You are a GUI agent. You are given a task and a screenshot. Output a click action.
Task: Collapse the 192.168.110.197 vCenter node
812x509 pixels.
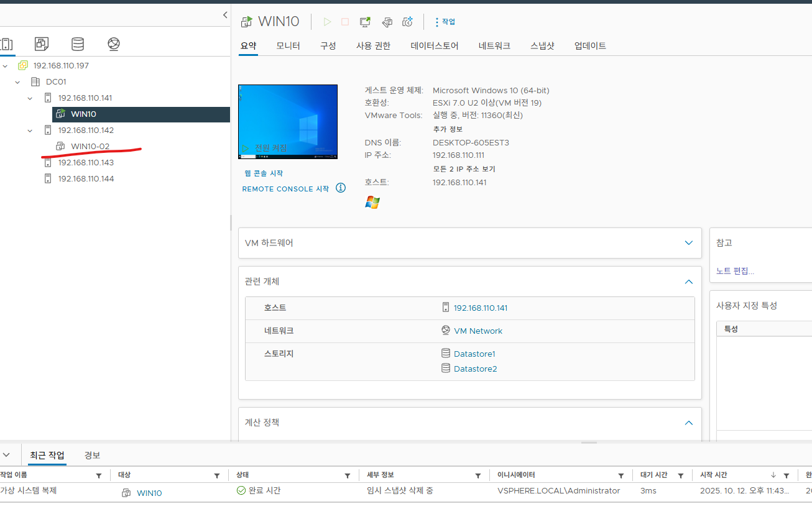5,66
